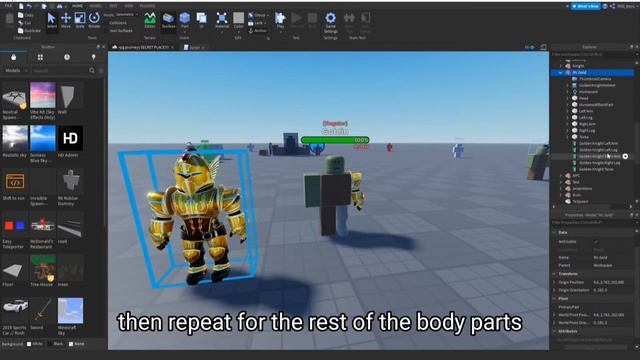Click Copy in the Clipboard group

tap(26, 15)
